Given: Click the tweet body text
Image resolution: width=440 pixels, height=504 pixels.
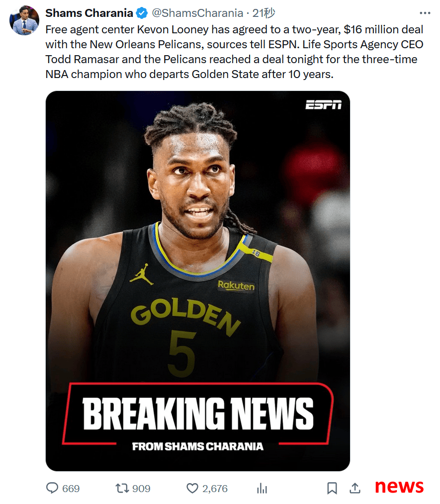Looking at the screenshot, I should tap(235, 52).
